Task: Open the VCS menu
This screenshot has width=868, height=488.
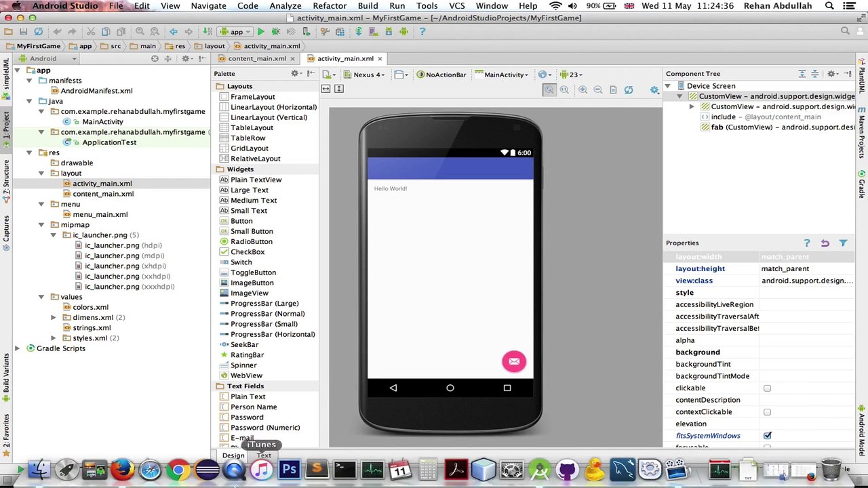Action: click(457, 6)
